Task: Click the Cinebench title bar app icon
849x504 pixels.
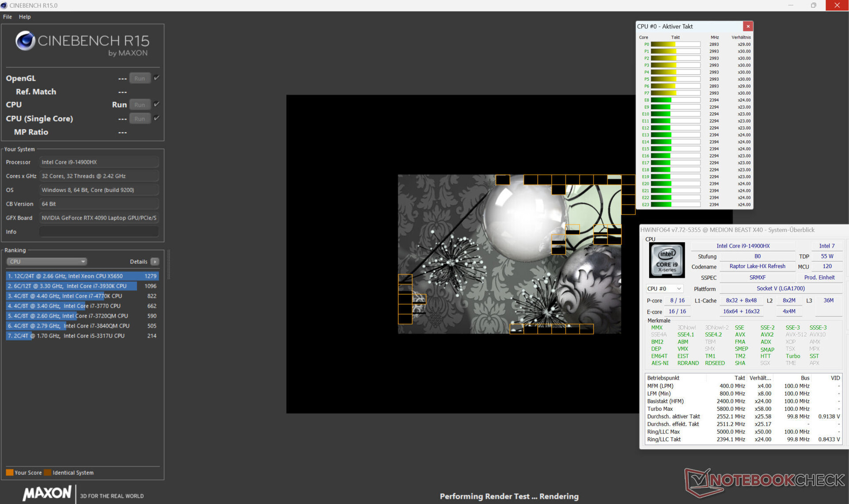Action: pyautogui.click(x=4, y=5)
